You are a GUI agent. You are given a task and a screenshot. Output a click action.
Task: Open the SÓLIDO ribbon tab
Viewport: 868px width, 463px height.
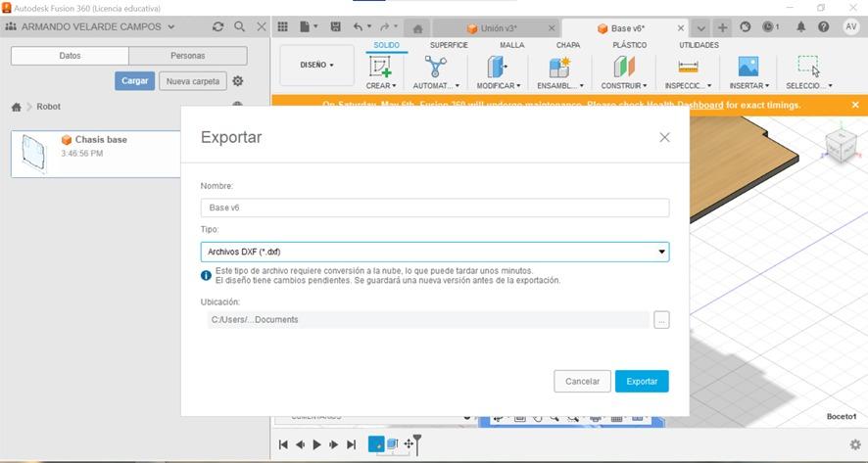(386, 45)
